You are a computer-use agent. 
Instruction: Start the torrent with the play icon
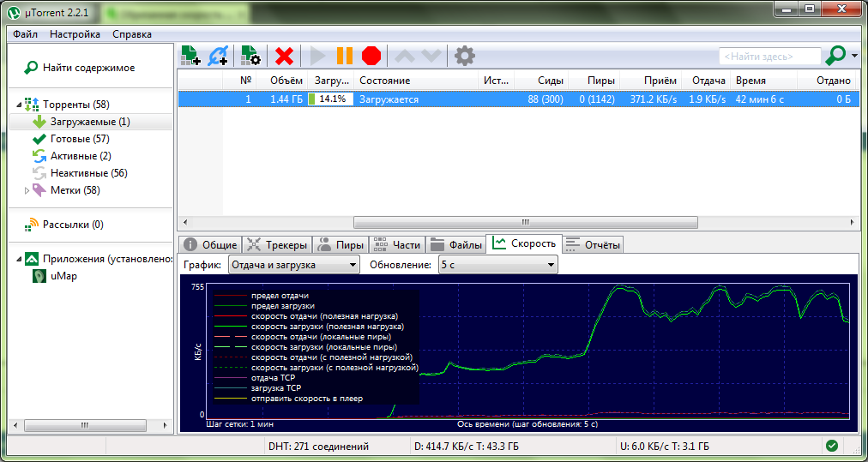pyautogui.click(x=317, y=56)
